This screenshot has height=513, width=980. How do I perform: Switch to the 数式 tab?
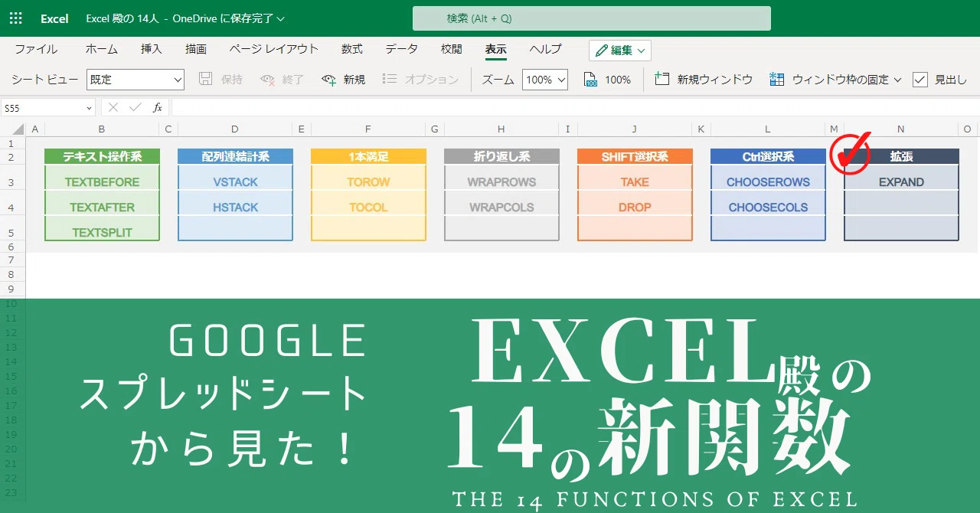point(352,49)
